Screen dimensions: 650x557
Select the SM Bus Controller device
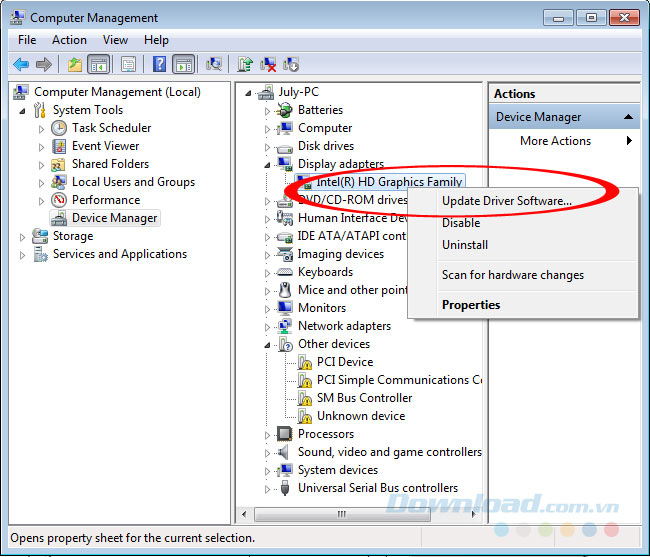pos(363,398)
